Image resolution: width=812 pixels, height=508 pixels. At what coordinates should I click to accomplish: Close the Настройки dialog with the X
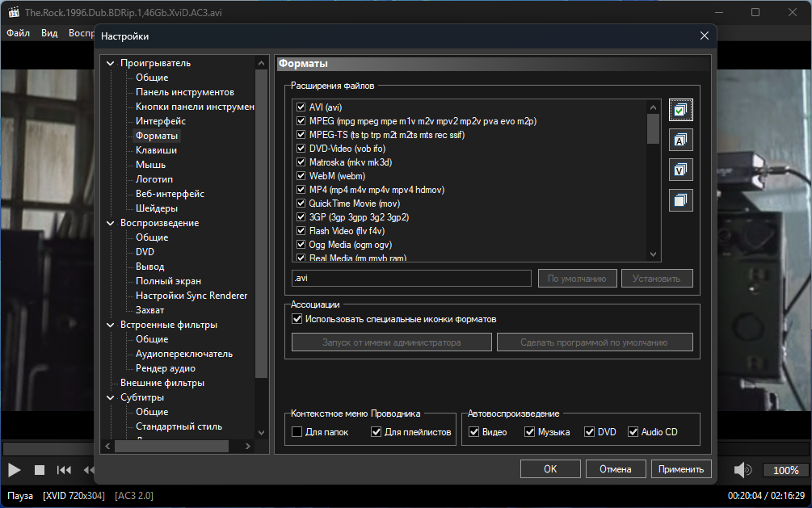[705, 36]
